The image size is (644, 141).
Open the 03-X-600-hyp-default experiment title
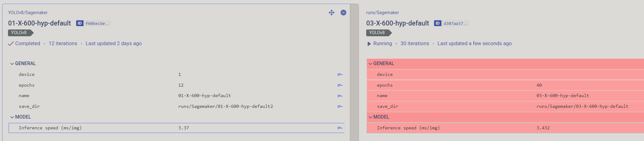pyautogui.click(x=398, y=23)
